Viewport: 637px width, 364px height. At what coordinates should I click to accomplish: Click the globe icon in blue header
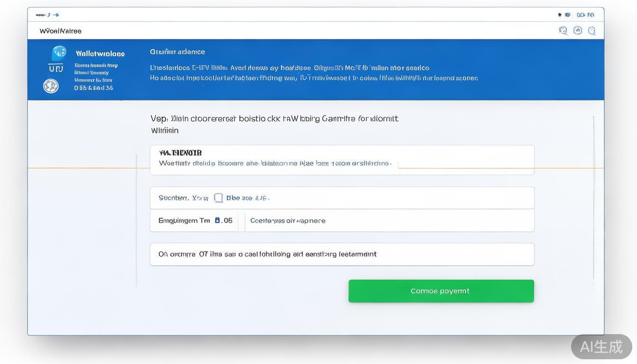[59, 53]
